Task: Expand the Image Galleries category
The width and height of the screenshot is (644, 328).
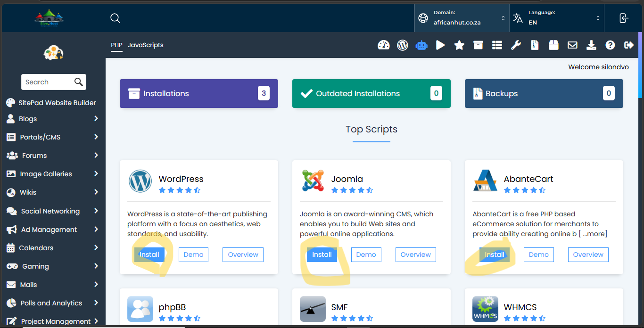Action: pos(53,174)
